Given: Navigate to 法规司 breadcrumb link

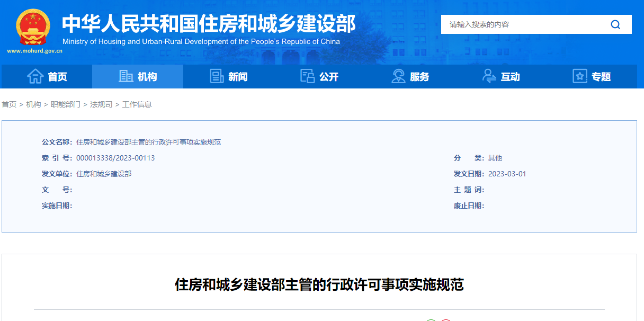Looking at the screenshot, I should coord(101,104).
